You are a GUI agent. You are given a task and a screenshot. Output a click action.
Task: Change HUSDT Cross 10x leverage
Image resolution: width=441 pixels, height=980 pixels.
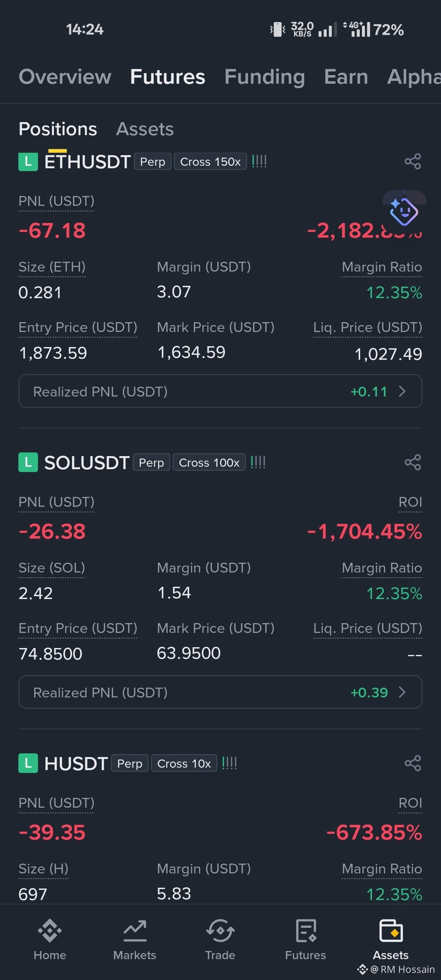point(184,763)
